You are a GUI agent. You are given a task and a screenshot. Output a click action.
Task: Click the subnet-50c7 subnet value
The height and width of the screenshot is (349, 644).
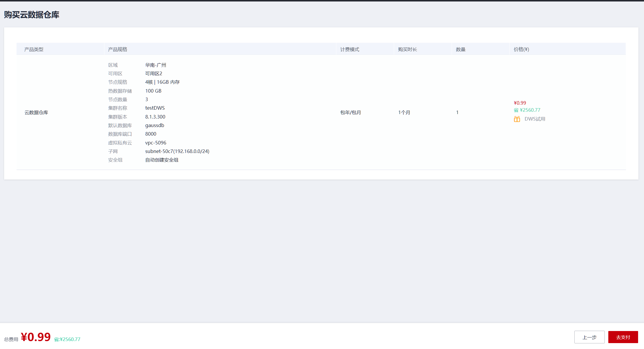[177, 152]
